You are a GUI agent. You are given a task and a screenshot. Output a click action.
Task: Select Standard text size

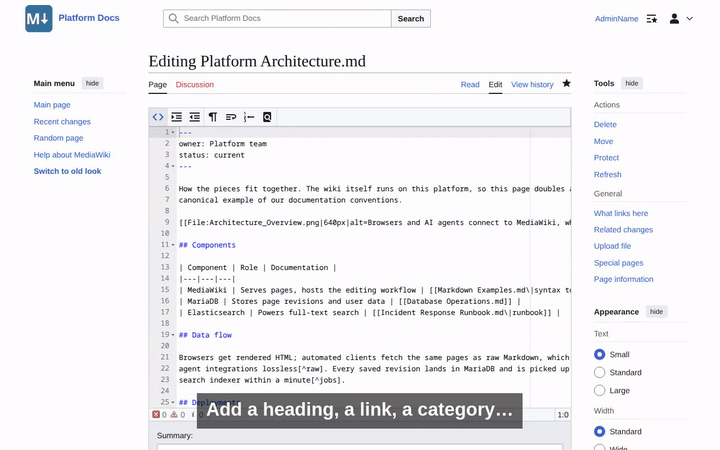599,372
